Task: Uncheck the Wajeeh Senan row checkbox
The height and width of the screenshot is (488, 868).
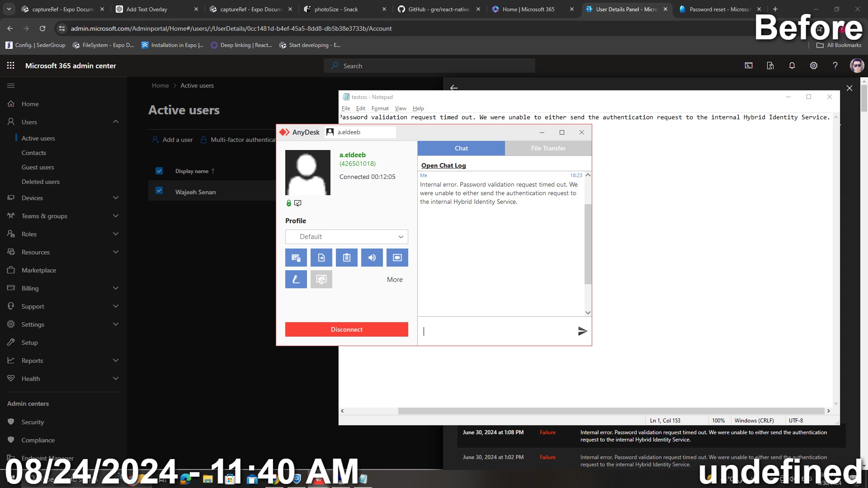Action: 159,190
